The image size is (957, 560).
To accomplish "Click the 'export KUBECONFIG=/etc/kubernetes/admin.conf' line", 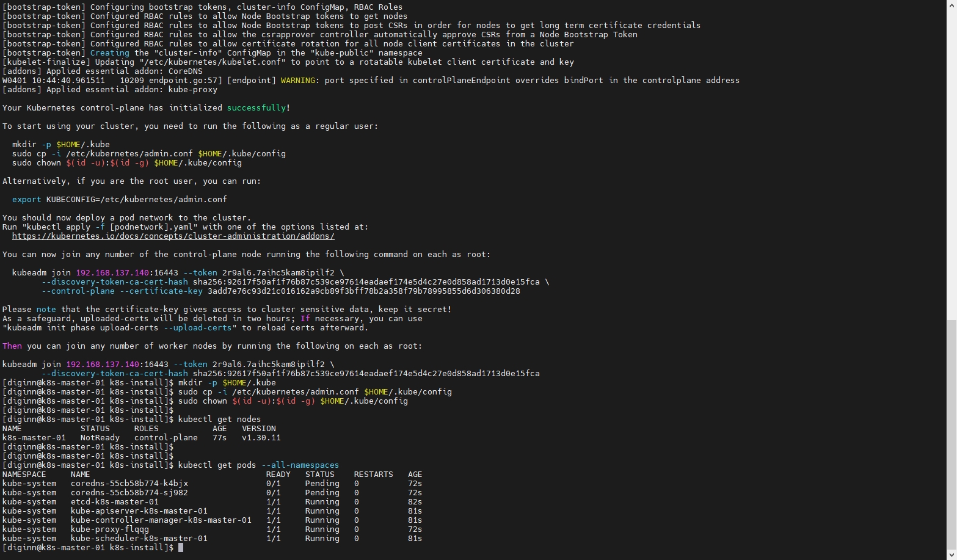I will (119, 200).
